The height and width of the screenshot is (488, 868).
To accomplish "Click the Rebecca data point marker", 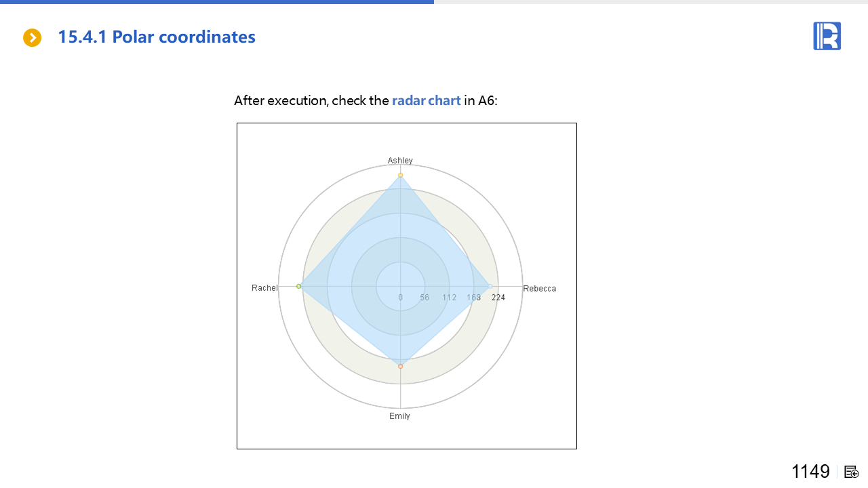I will click(490, 287).
